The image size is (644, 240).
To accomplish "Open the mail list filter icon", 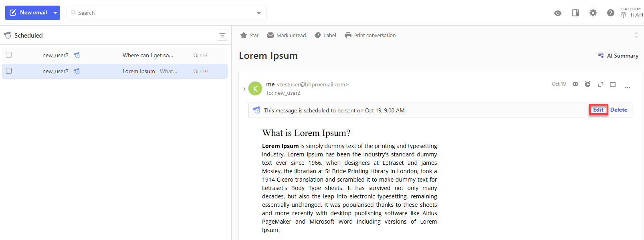I will [x=222, y=35].
